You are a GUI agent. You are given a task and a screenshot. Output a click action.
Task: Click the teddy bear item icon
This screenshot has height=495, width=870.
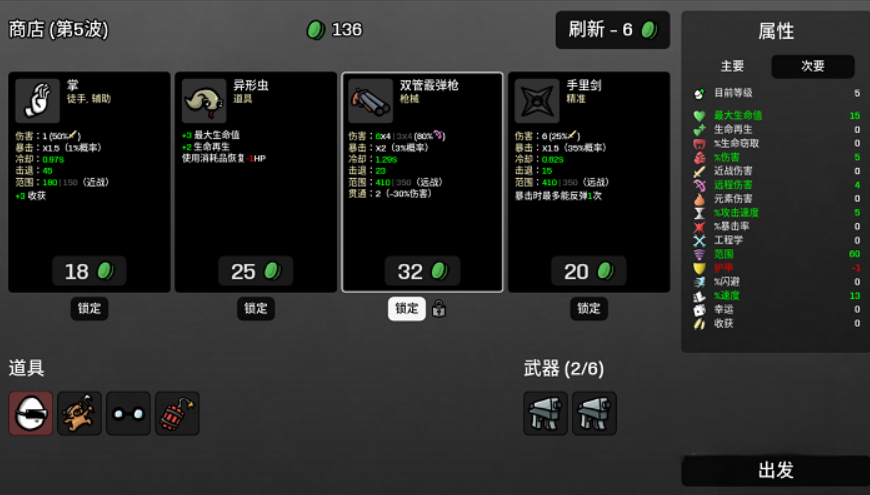[79, 413]
